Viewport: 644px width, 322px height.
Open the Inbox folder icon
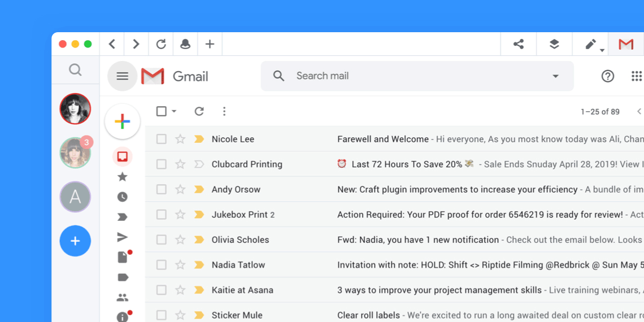click(123, 156)
